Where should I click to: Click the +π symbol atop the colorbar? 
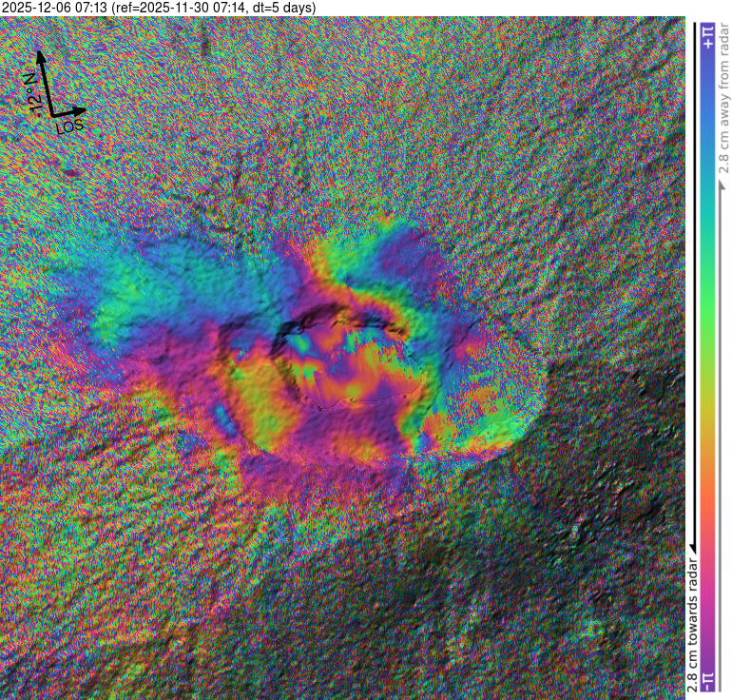[706, 37]
